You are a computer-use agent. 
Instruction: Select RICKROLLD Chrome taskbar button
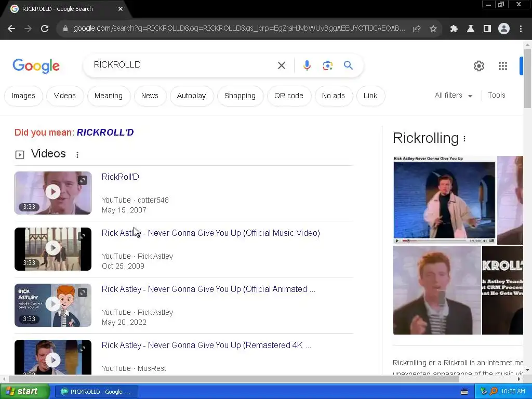(x=96, y=392)
